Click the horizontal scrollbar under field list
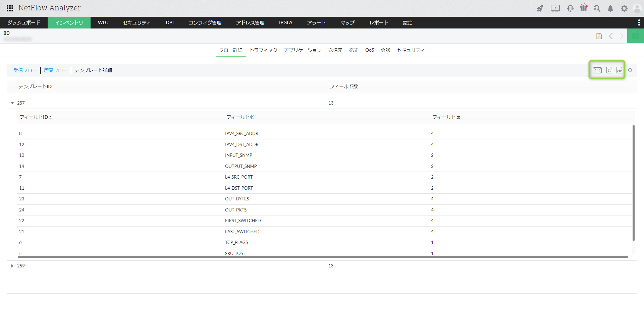The width and height of the screenshot is (644, 314). pos(323,257)
